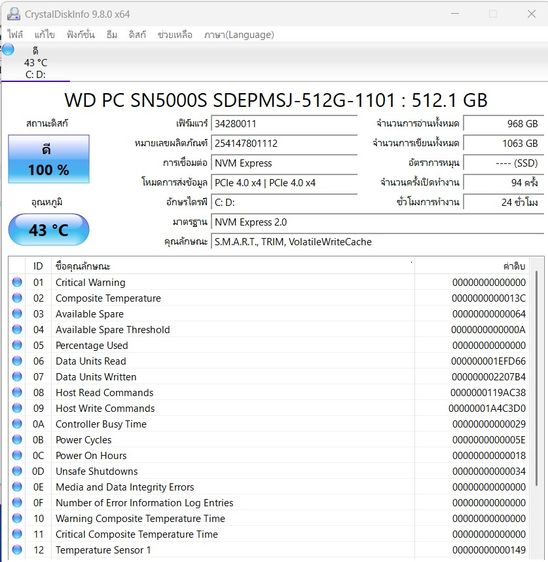The image size is (548, 562).
Task: Open the ธีม (Theme) menu
Action: tap(112, 34)
